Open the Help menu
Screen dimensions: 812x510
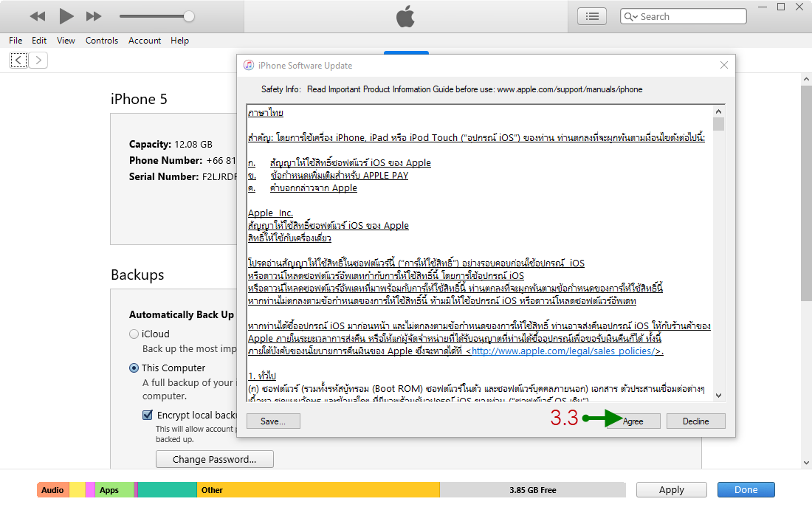click(x=179, y=41)
